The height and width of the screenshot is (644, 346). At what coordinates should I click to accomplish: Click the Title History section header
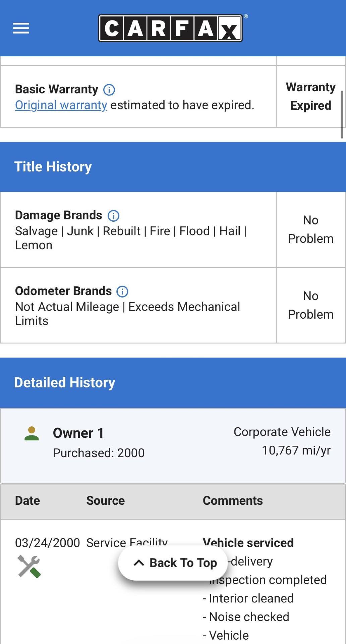tap(53, 167)
